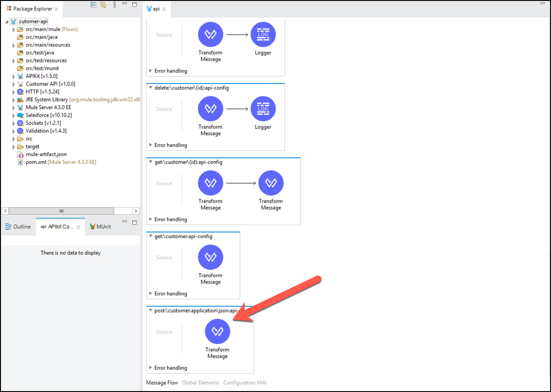
Task: Expand Error handling in delete:\customer\(id) flow
Action: (151, 145)
